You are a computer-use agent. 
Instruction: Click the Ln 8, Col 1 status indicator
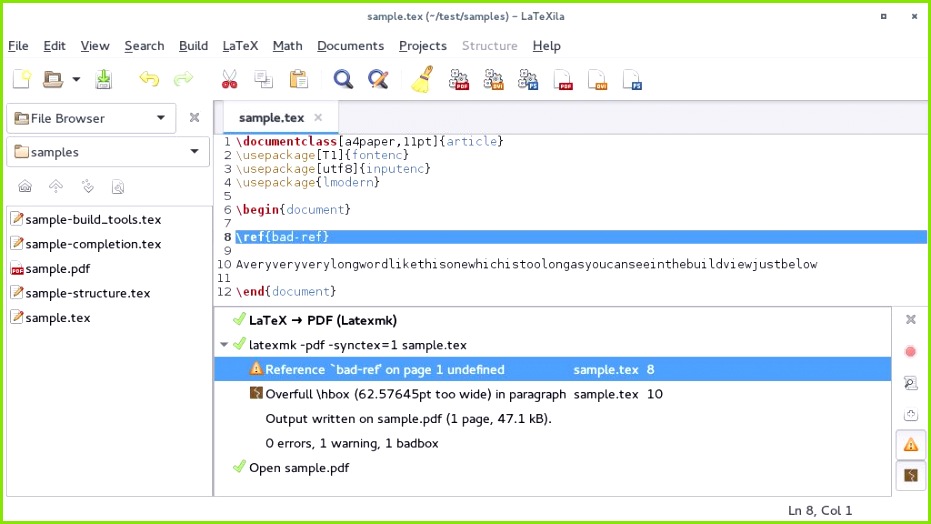coord(819,510)
